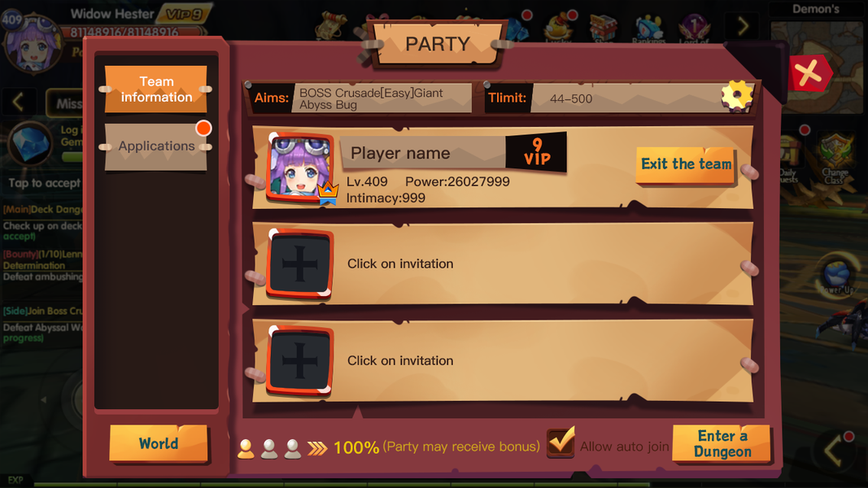Click the second empty invitation plus slot
The image size is (868, 488).
299,361
